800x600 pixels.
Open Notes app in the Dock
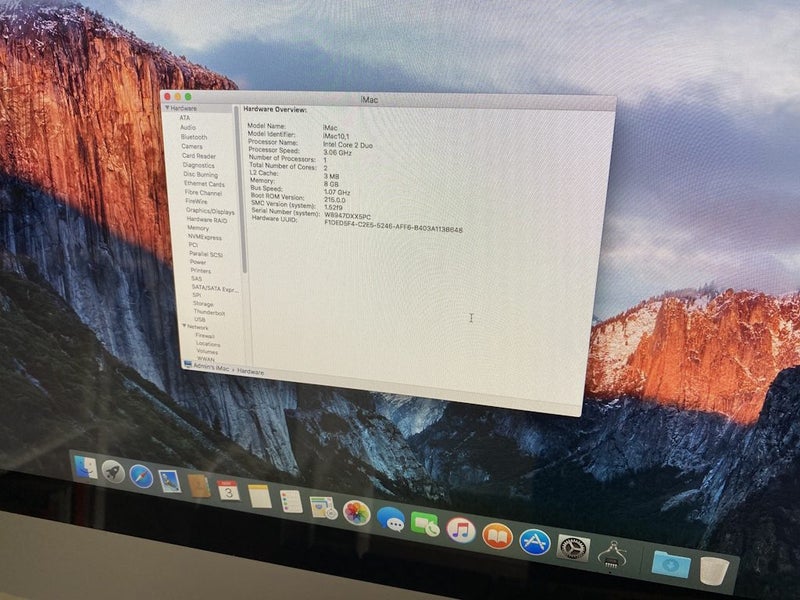(260, 496)
